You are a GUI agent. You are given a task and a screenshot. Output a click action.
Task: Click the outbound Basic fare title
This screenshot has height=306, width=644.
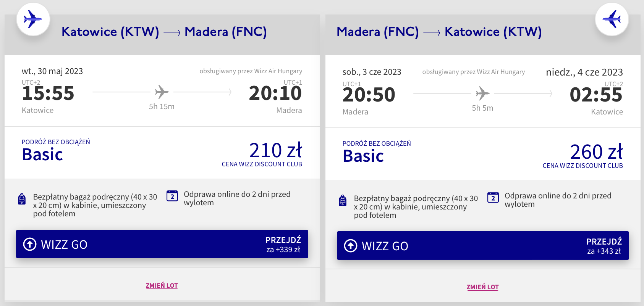click(42, 155)
